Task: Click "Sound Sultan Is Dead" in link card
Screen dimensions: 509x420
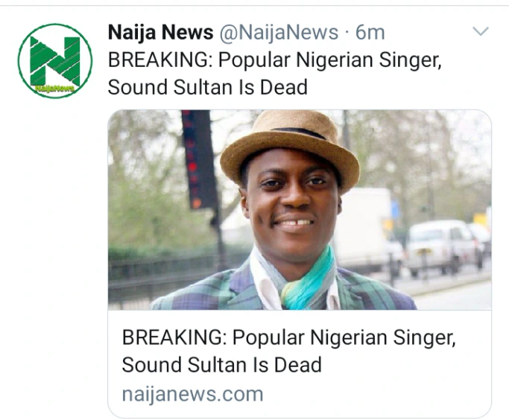Action: tap(221, 365)
